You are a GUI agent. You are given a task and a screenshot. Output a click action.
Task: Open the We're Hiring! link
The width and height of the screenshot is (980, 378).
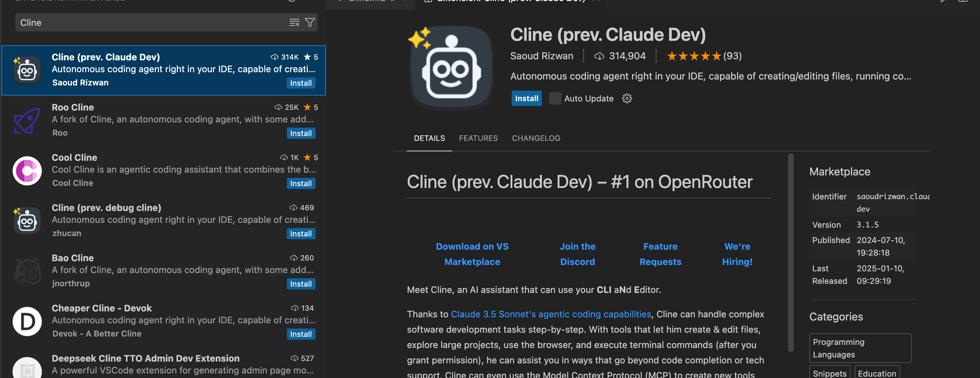pos(737,254)
